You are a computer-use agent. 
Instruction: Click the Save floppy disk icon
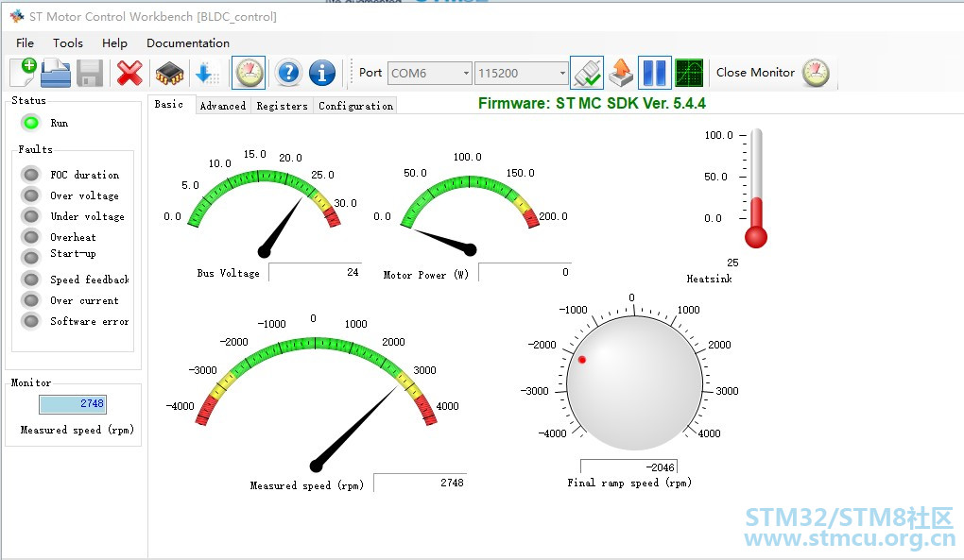[90, 73]
